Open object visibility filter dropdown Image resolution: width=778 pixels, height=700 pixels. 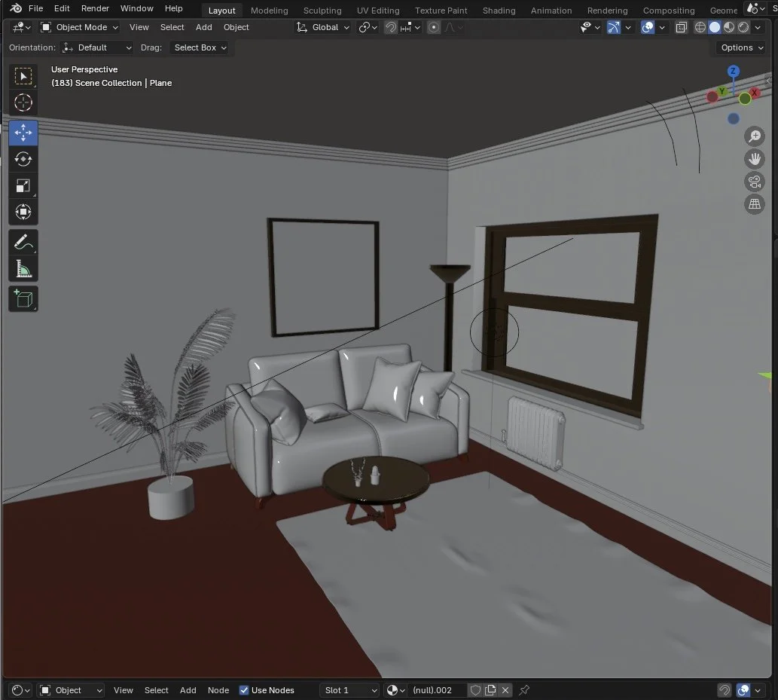click(x=590, y=27)
